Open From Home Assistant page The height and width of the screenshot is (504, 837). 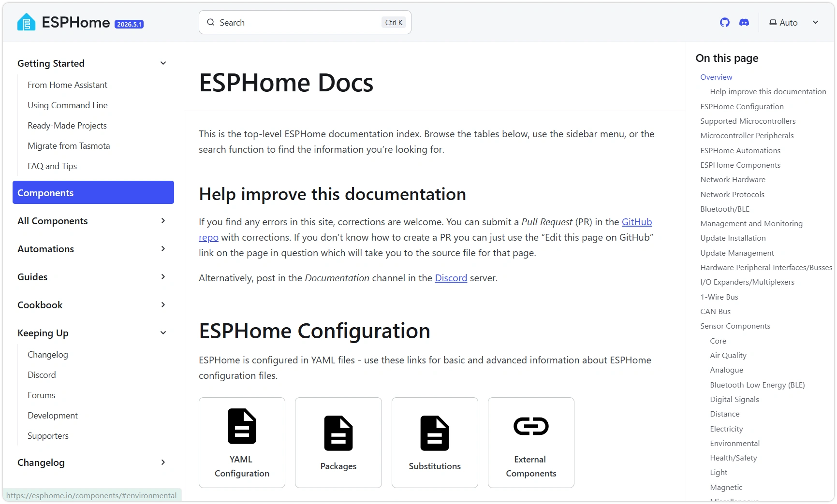coord(67,85)
